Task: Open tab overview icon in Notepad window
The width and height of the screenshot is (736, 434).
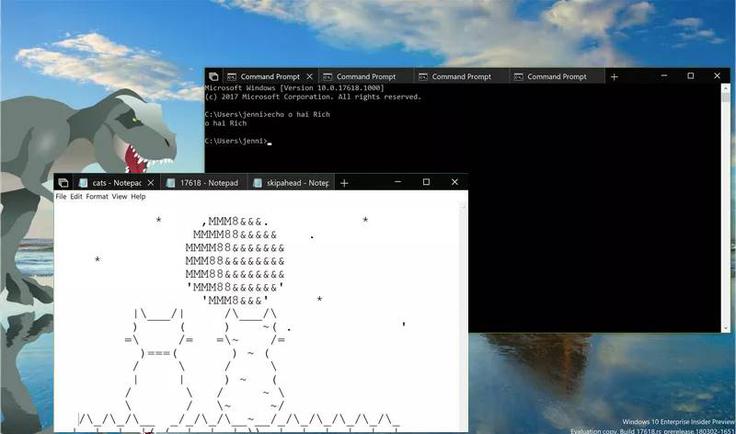Action: (63, 183)
